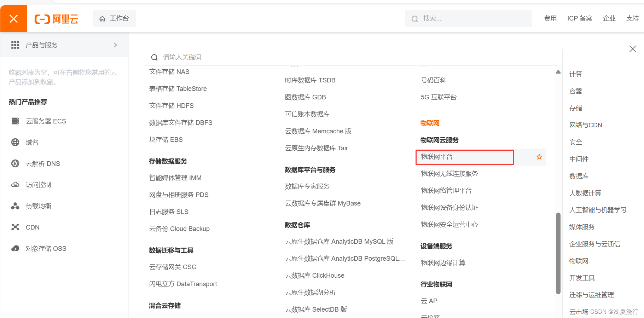This screenshot has height=318, width=644.
Task: Open the ICP 备案 menu
Action: click(x=580, y=18)
